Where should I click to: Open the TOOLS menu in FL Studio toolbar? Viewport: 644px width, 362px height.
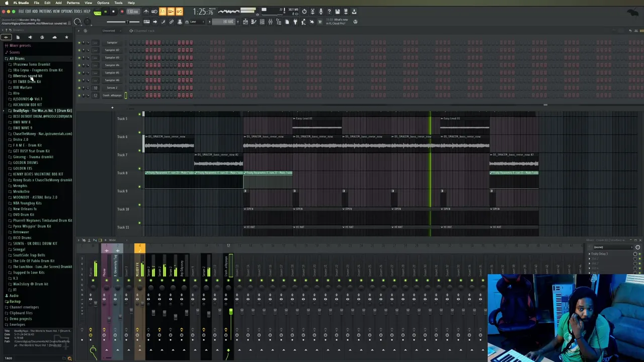(78, 12)
